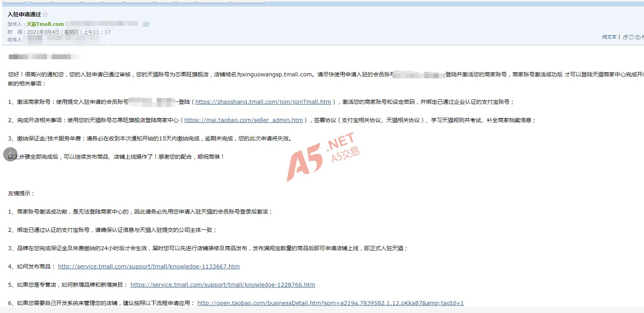Open the open.taobao.com businessDetail link
Viewport: 644px width, 313px height.
330,303
